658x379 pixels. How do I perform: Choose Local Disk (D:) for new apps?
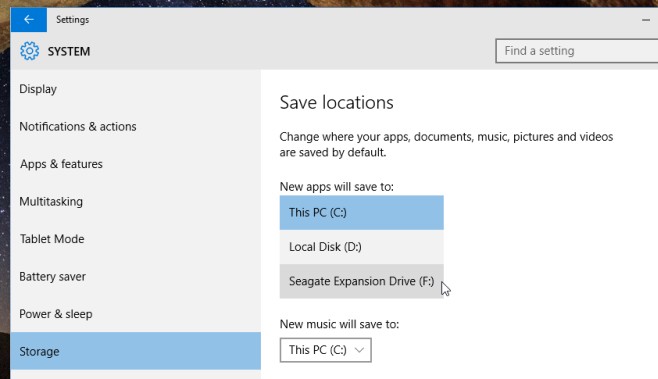pos(362,247)
